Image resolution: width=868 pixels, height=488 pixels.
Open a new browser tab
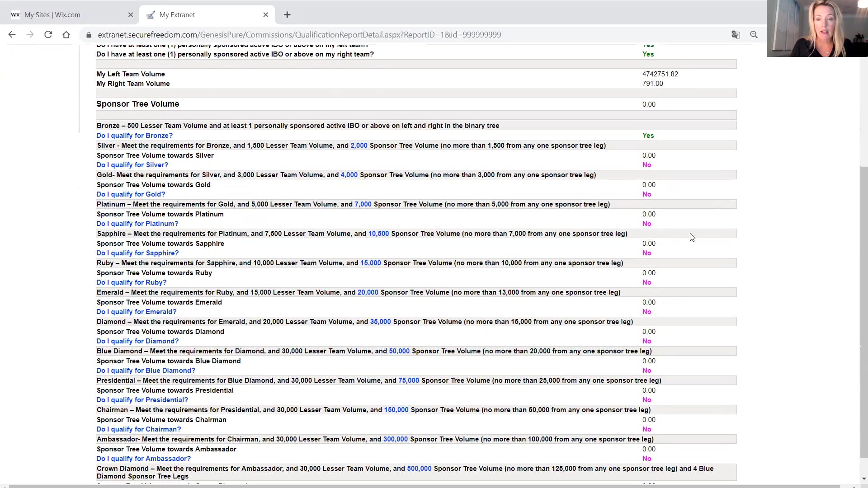tap(287, 15)
